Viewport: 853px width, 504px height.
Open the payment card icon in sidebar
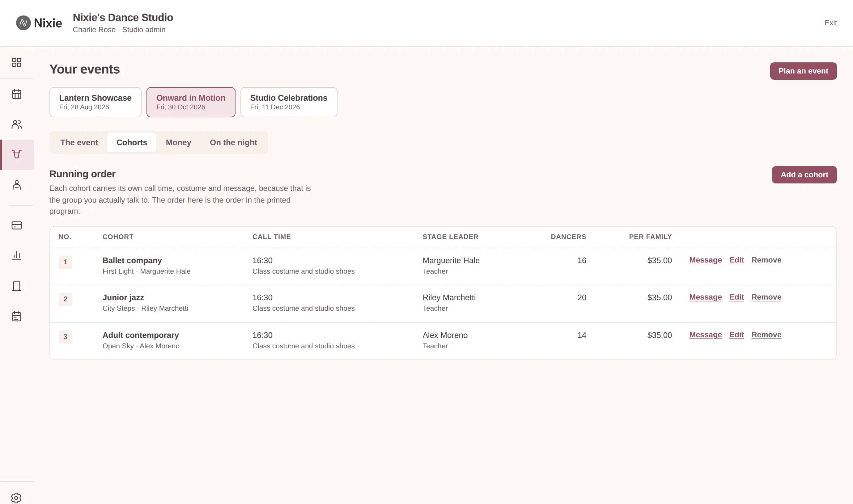coord(17,225)
